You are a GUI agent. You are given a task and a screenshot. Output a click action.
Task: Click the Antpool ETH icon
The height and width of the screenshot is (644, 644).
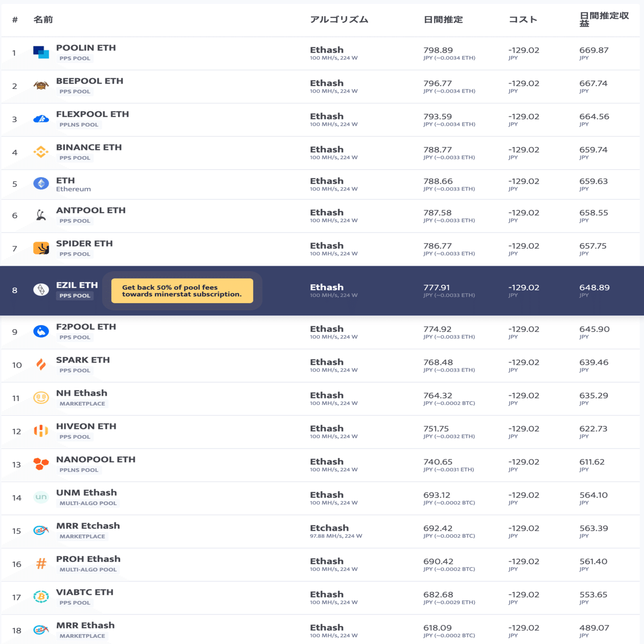(41, 215)
